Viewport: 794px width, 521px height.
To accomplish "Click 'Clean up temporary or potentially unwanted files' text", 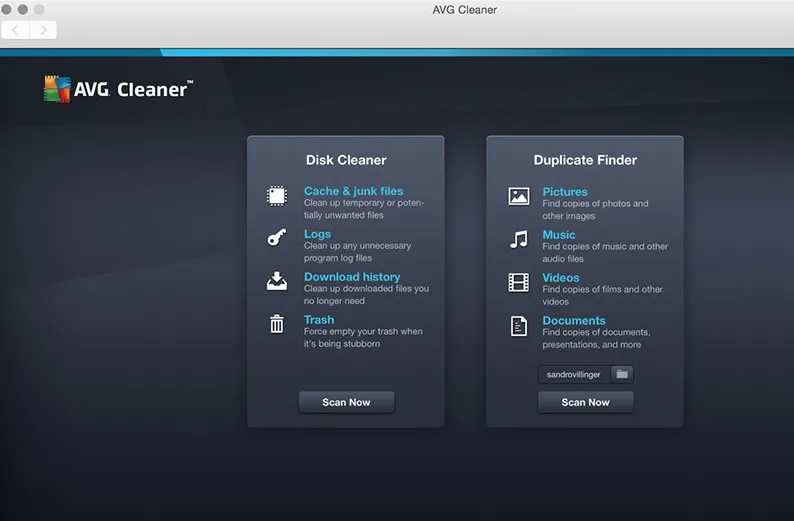I will coord(364,209).
